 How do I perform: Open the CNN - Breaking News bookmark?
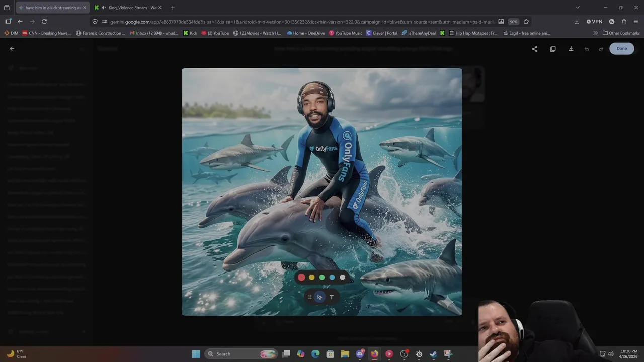[47, 33]
